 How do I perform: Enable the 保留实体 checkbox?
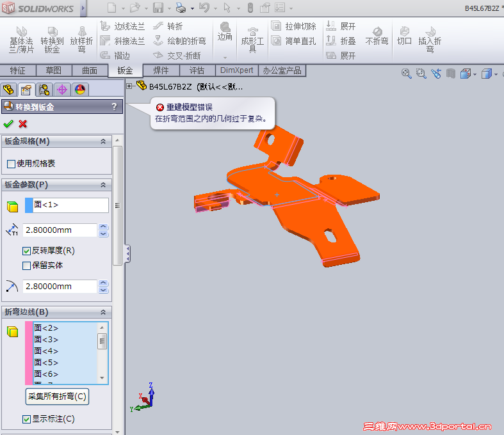(26, 266)
